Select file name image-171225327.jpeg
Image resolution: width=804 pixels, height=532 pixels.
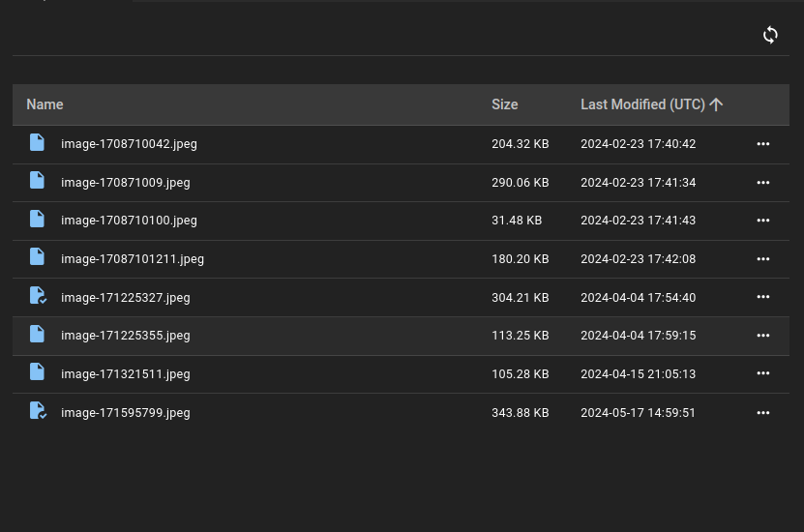pos(126,298)
